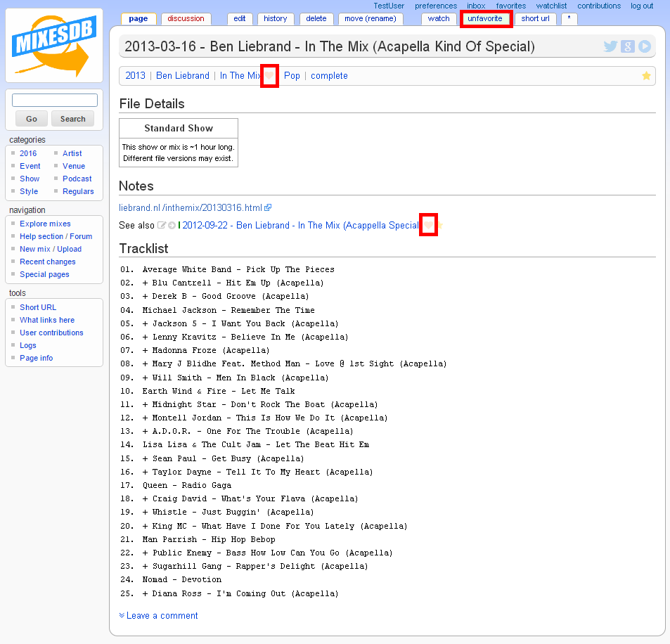
Task: Click the MixesDB logo
Action: [x=54, y=46]
